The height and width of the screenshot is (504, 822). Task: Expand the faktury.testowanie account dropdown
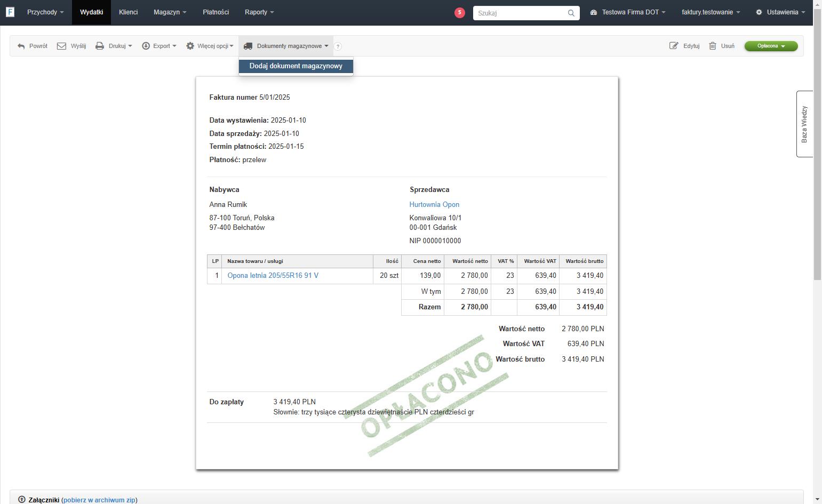click(x=711, y=12)
